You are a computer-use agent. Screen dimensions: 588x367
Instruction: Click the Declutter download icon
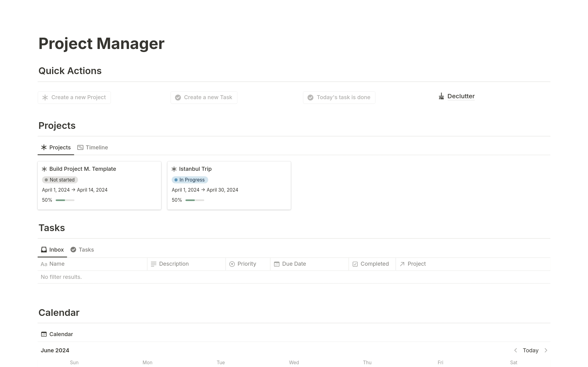441,96
